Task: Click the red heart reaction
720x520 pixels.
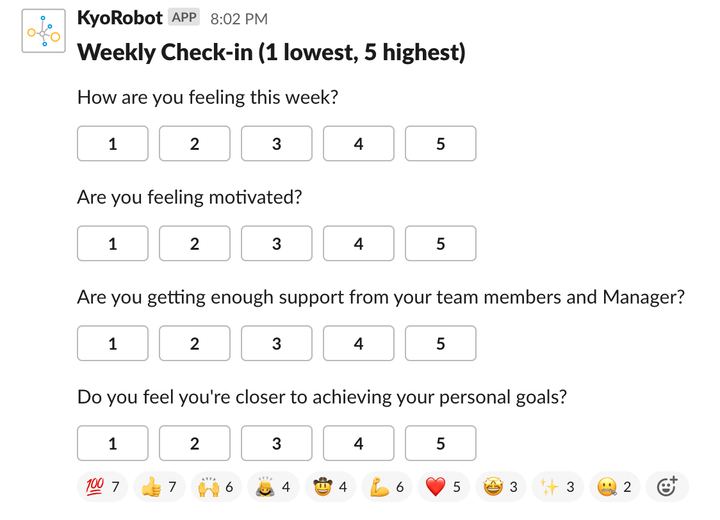Action: click(443, 487)
